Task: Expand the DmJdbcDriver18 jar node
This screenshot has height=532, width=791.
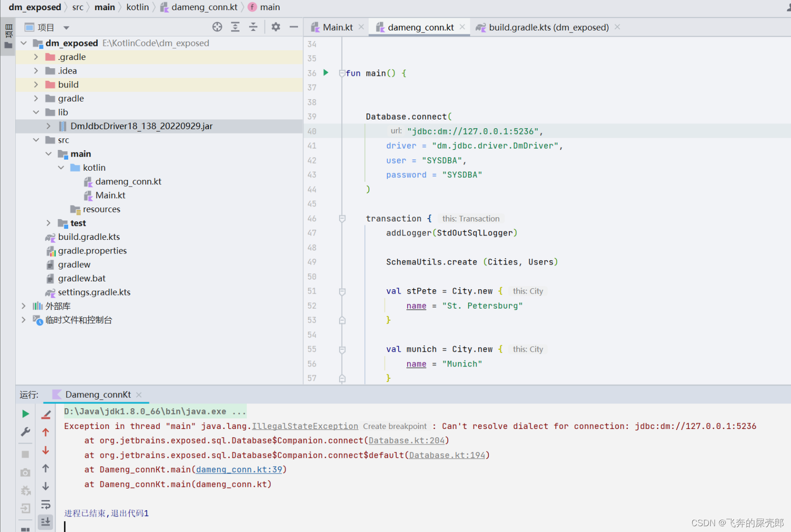Action: pyautogui.click(x=48, y=126)
